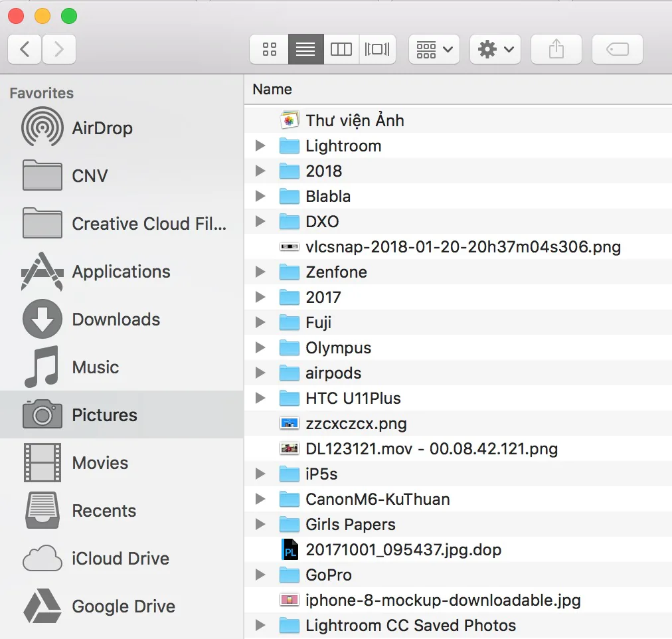The image size is (672, 639).
Task: Click the Girls Papers folder name
Action: pyautogui.click(x=351, y=525)
